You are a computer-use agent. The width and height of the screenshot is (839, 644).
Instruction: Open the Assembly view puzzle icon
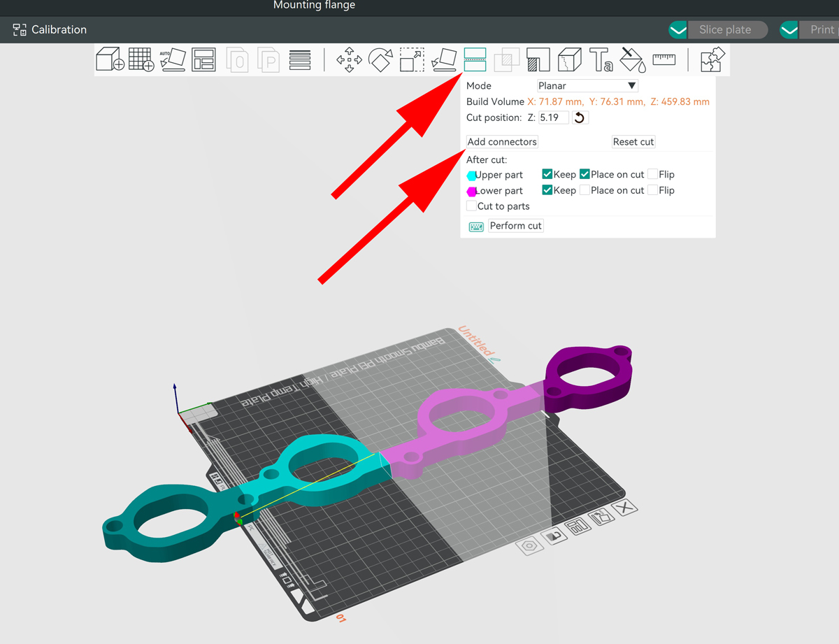click(712, 59)
